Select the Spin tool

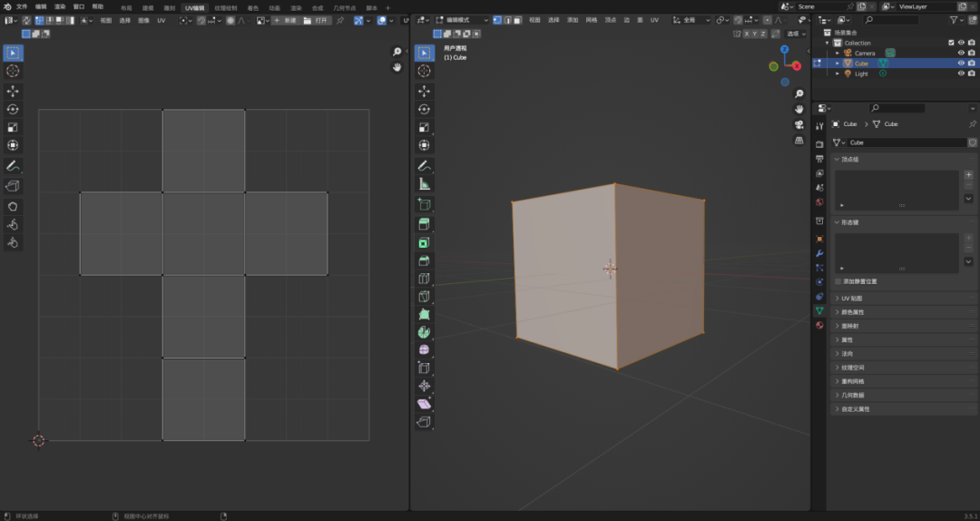[425, 332]
